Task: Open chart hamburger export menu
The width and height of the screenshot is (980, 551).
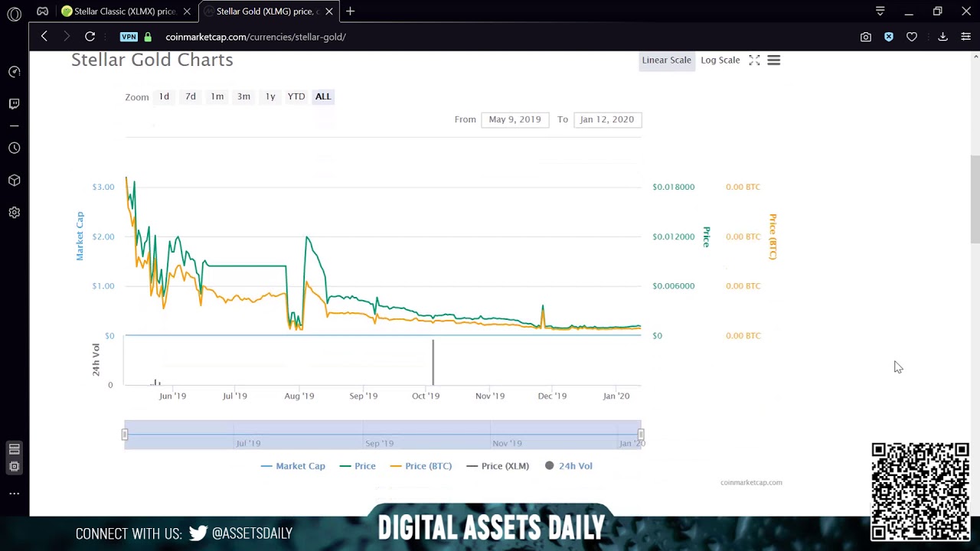Action: click(x=773, y=60)
